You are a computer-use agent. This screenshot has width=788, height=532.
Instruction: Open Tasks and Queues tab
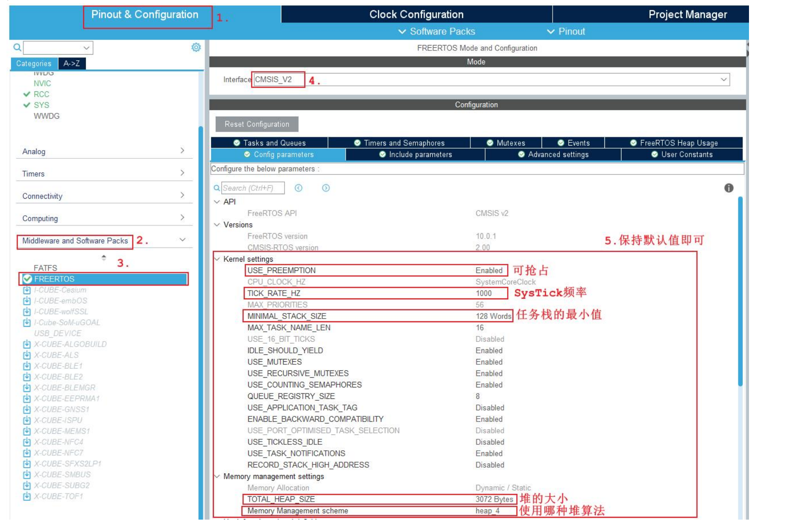(x=269, y=143)
